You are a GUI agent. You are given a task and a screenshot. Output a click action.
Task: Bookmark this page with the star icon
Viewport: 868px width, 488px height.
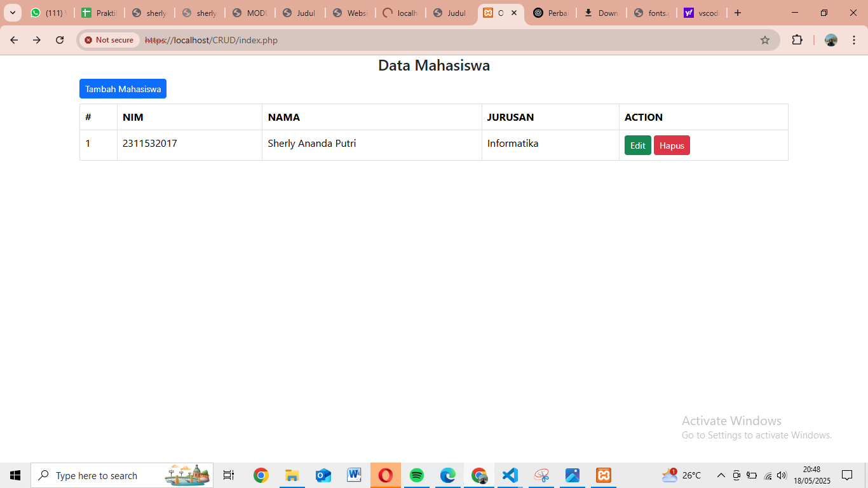(765, 40)
